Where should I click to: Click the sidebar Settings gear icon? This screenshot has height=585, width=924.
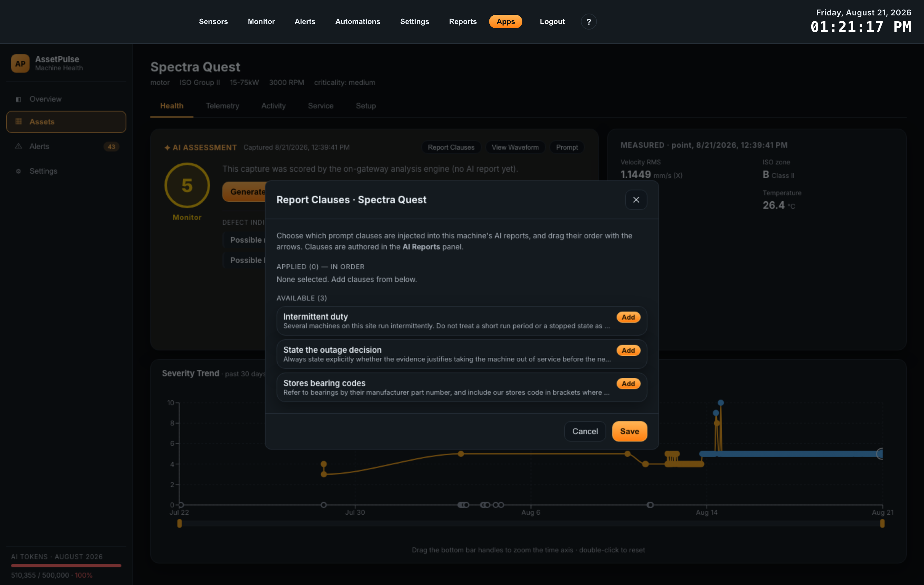pos(18,171)
